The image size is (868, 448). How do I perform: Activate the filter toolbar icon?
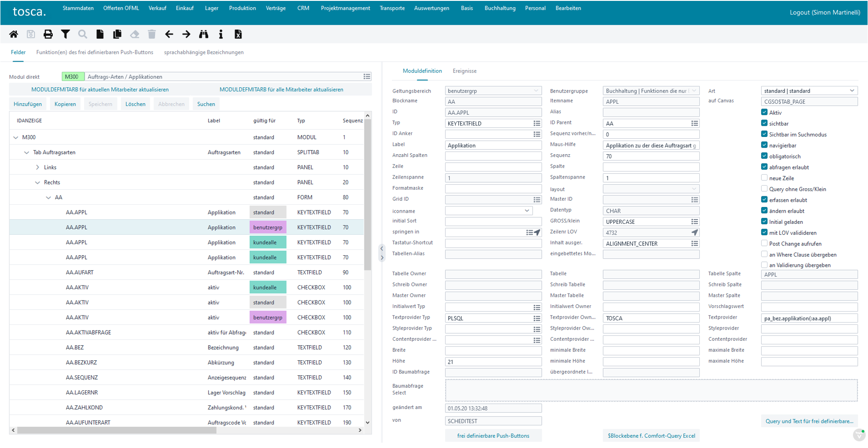click(66, 34)
